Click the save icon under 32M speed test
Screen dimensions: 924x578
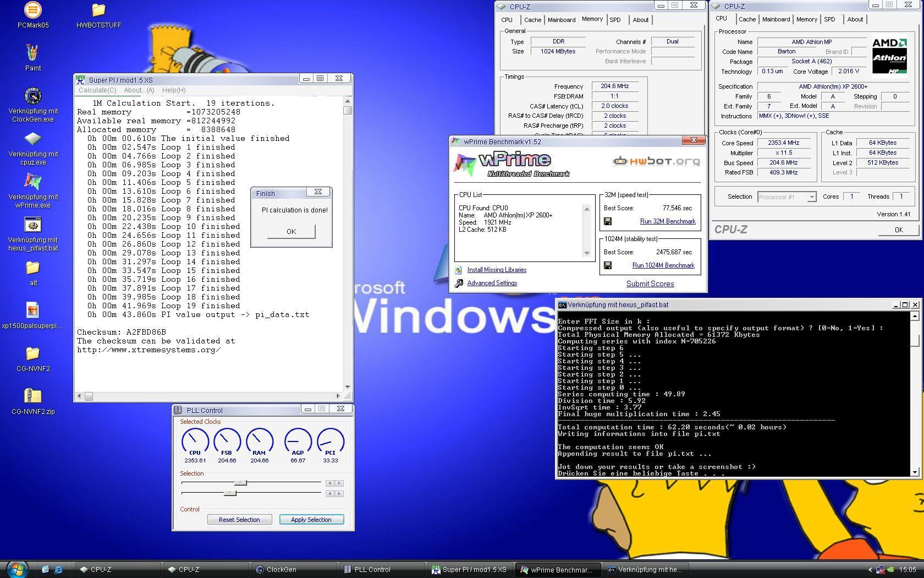pos(608,221)
